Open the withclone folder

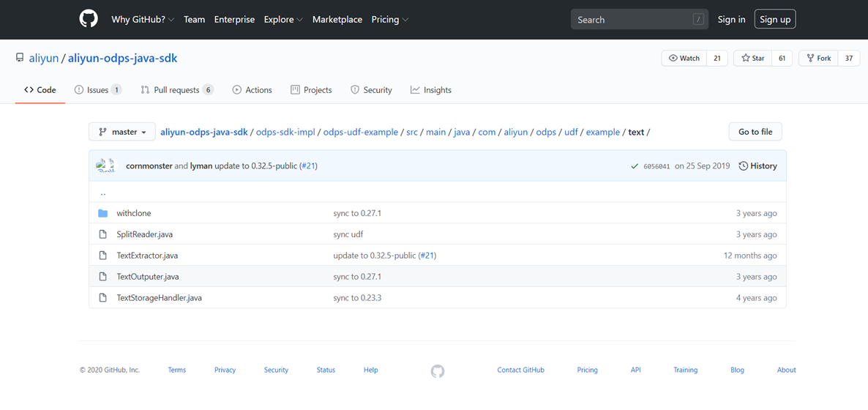134,213
